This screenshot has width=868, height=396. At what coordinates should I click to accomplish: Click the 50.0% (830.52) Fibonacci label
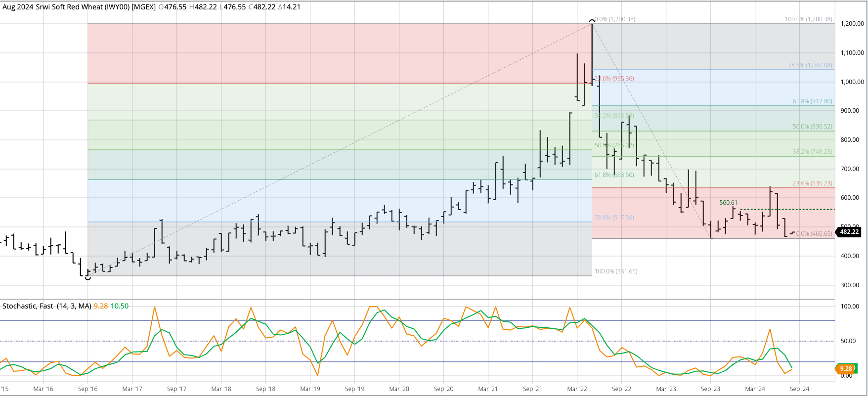[x=812, y=127]
